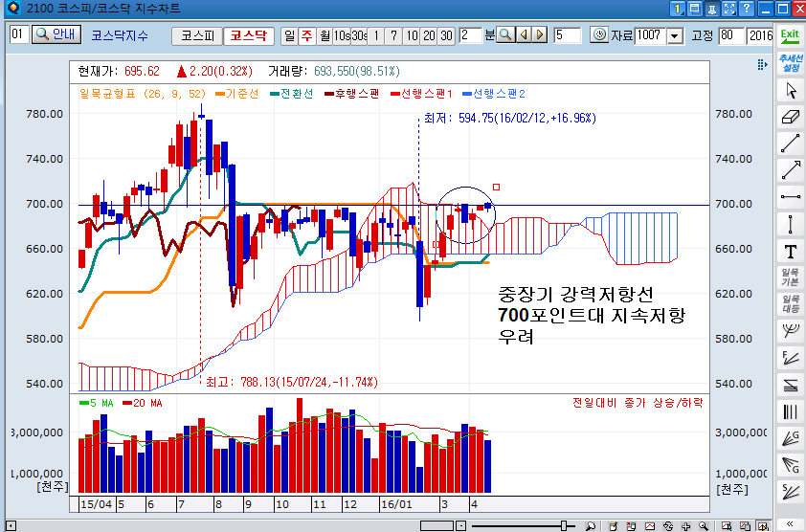
Task: Click the green Exit icon
Action: (790, 35)
